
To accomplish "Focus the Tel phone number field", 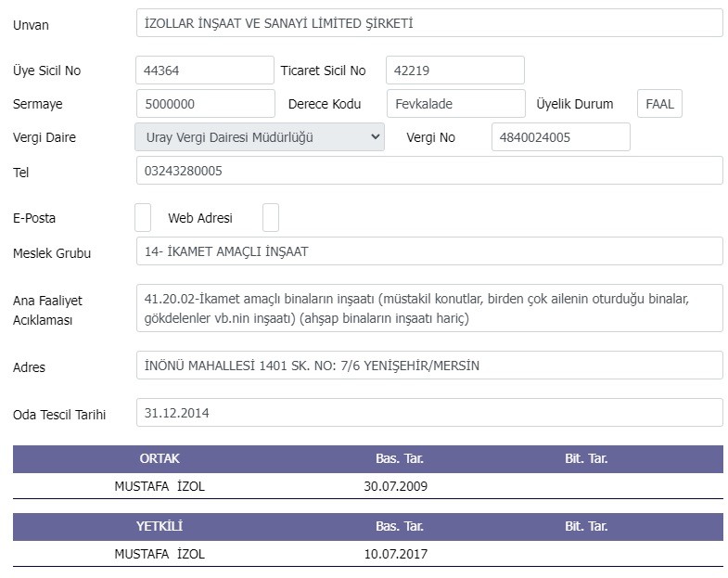I will click(429, 171).
